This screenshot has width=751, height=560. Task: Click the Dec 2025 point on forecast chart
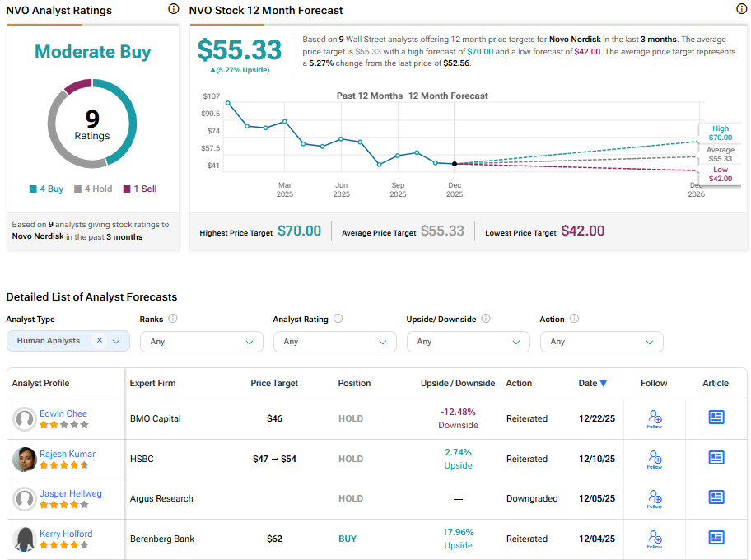(455, 164)
